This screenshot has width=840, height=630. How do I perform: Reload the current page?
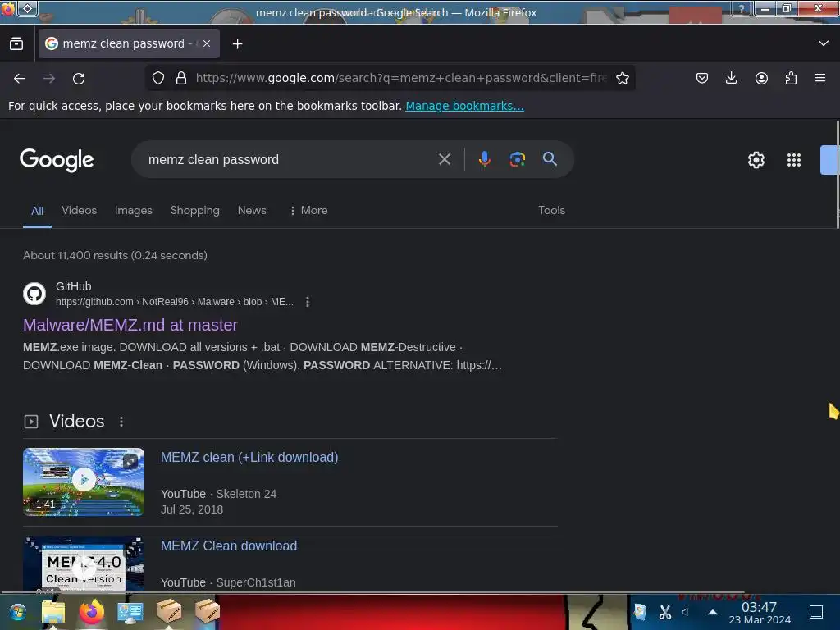coord(79,78)
